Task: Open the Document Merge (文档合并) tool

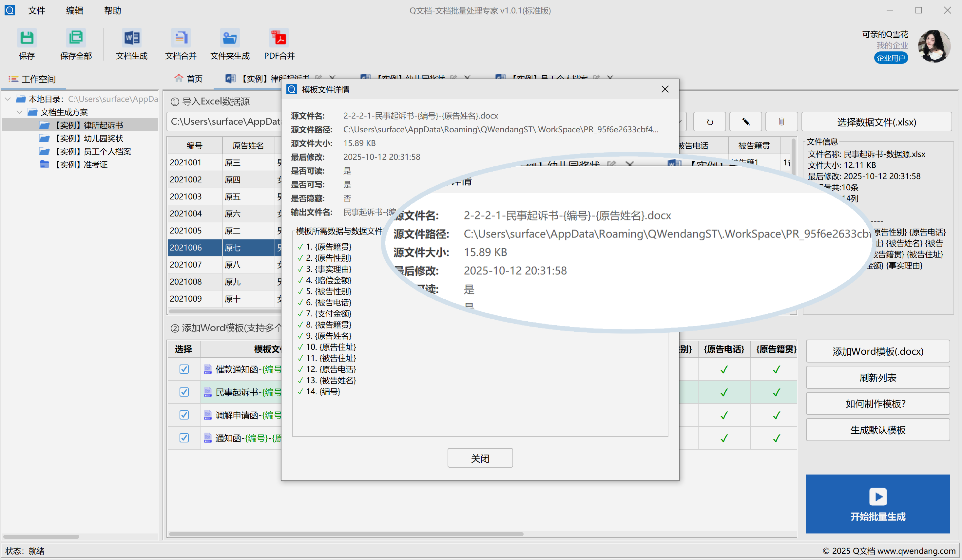Action: coord(181,38)
